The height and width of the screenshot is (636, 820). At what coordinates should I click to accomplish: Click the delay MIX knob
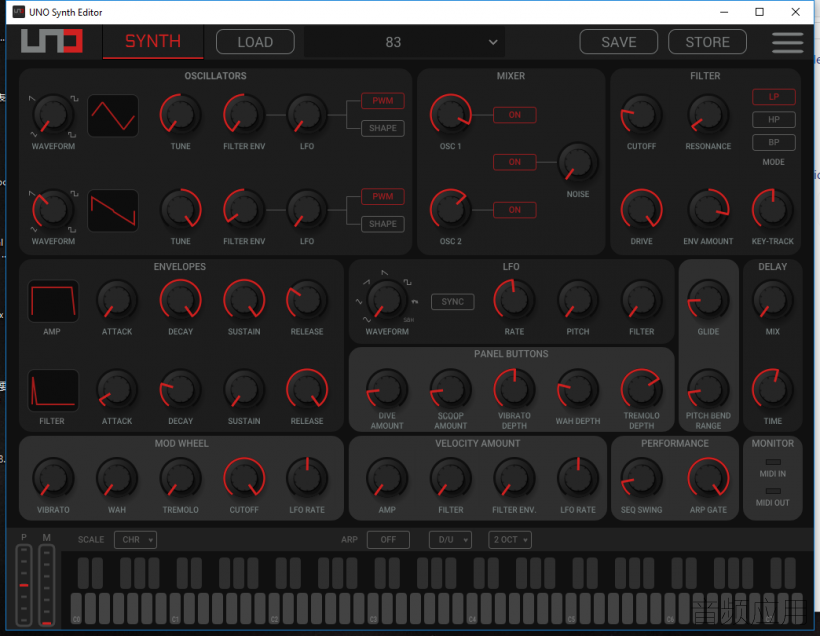coord(772,300)
